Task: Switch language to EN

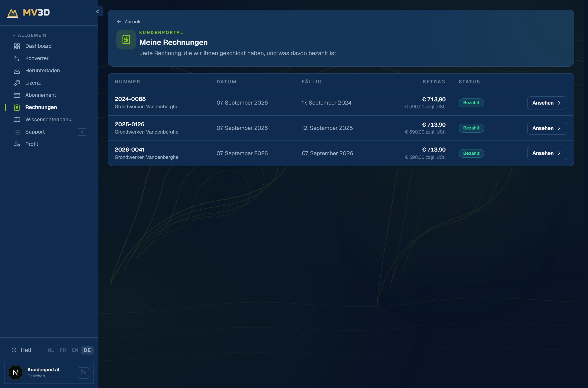Action: point(75,350)
